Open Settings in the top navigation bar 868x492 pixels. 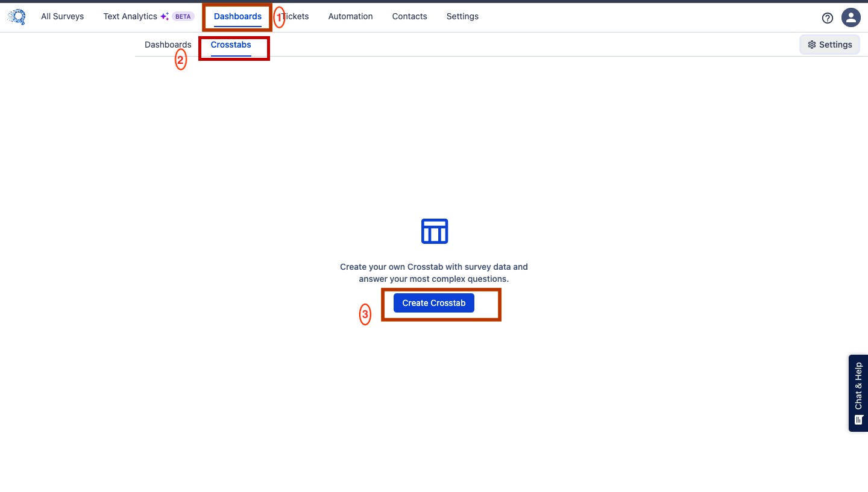tap(462, 16)
